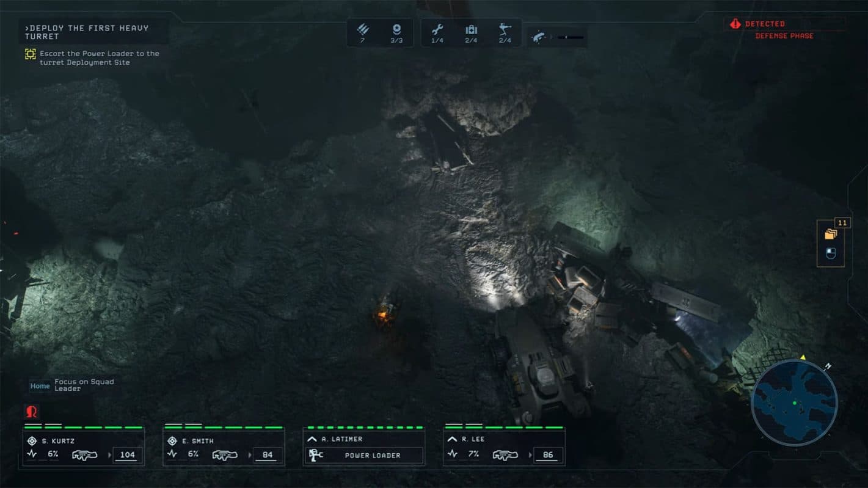868x488 pixels.
Task: Click the medkit count 2/4
Action: click(471, 40)
